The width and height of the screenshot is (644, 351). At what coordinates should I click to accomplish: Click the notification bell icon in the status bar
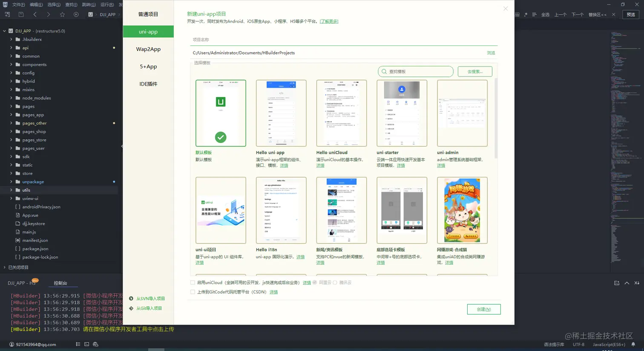(x=633, y=344)
